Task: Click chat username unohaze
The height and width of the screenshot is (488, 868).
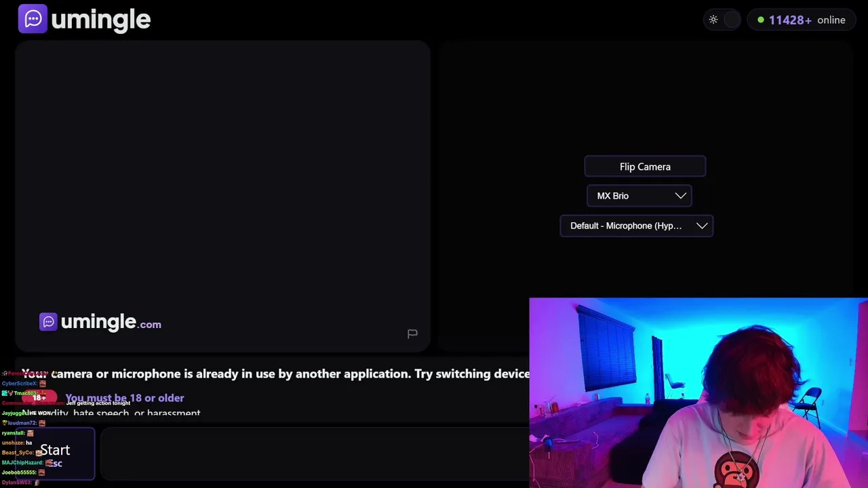Action: tap(12, 443)
